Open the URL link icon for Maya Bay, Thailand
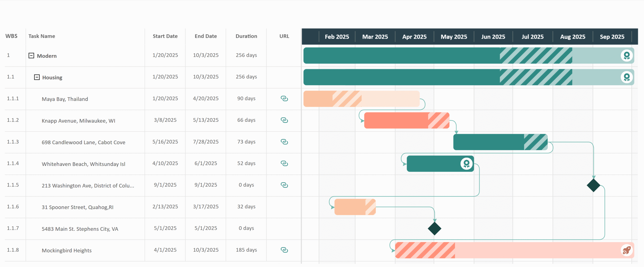This screenshot has width=644, height=267. click(284, 99)
